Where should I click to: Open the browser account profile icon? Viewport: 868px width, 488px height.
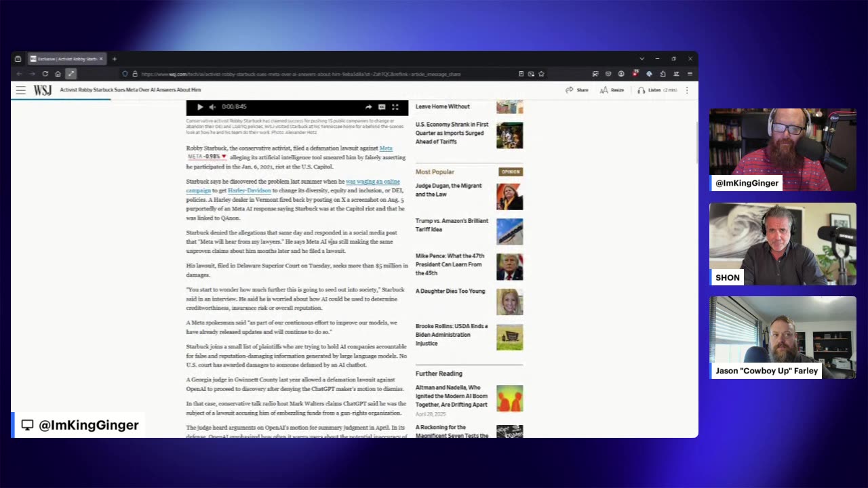coord(621,73)
